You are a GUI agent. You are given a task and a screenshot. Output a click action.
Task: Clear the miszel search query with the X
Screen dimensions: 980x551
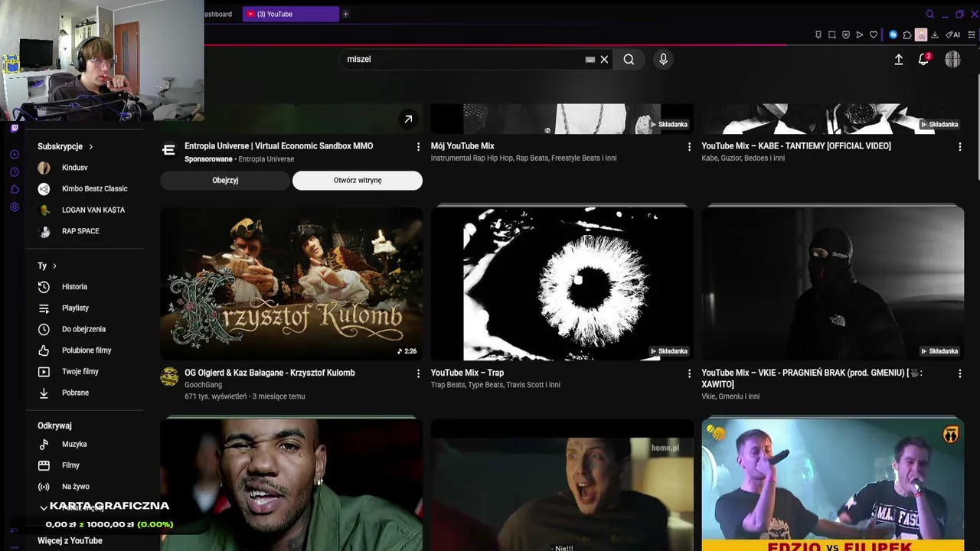click(x=604, y=59)
